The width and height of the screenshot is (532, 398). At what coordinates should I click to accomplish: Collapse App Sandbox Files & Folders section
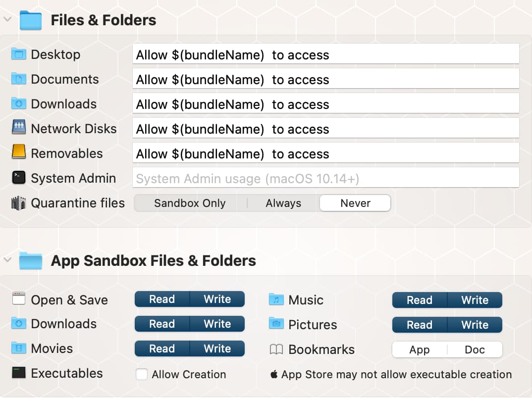point(7,260)
